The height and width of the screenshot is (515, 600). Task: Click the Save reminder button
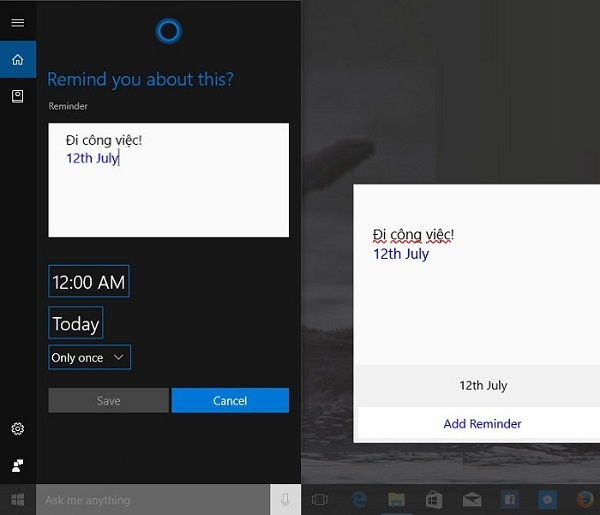pos(109,401)
